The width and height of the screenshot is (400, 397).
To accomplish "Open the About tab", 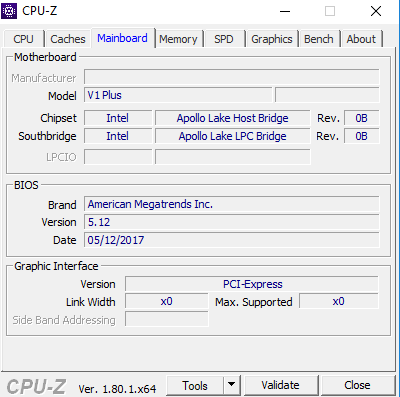I will pos(361,39).
